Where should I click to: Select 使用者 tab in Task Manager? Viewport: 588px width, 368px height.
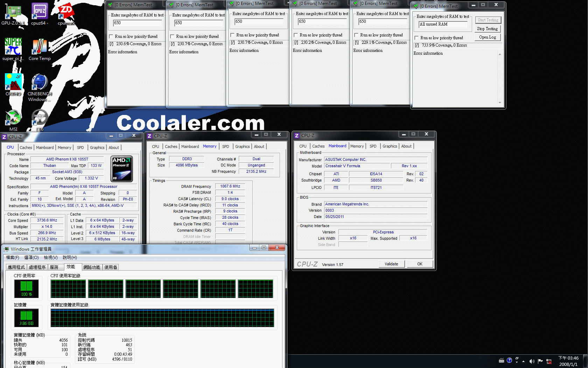pyautogui.click(x=111, y=267)
